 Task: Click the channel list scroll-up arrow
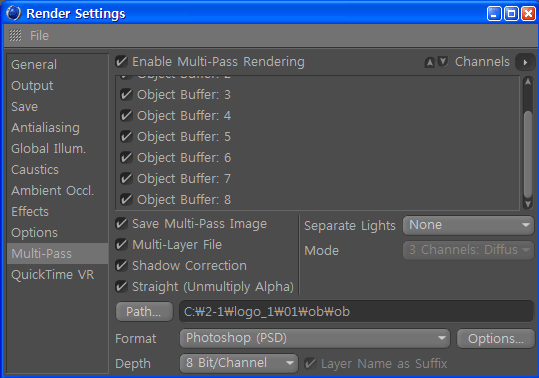click(528, 82)
